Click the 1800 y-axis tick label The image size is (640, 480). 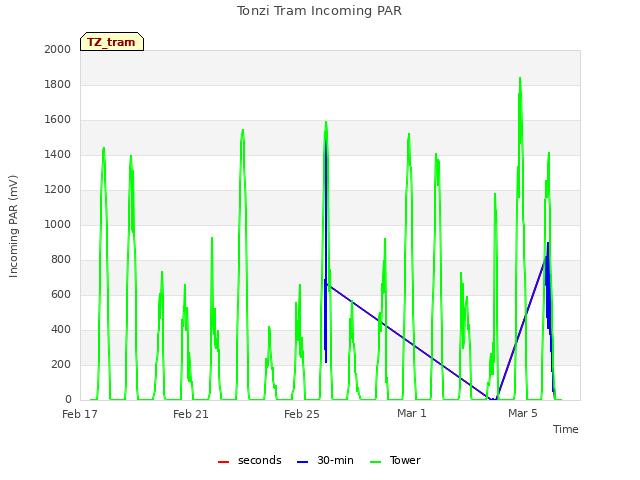pyautogui.click(x=58, y=84)
